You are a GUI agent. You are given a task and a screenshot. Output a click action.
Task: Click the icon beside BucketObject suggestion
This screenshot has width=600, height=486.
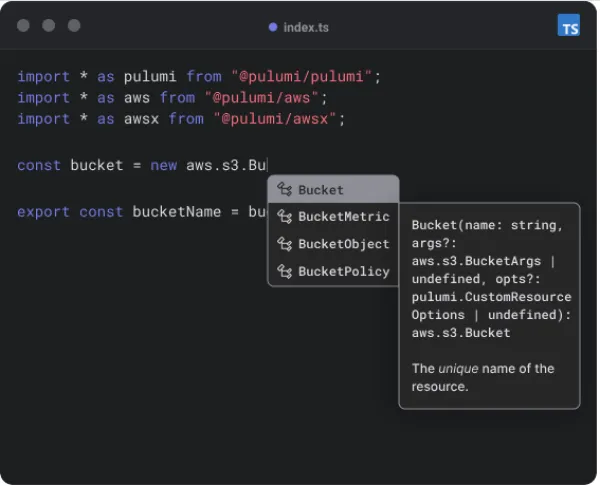pyautogui.click(x=284, y=244)
